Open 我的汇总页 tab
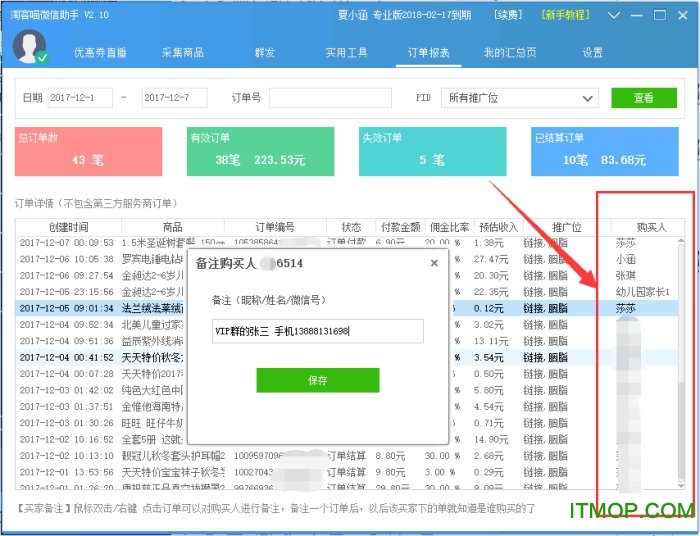This screenshot has width=700, height=536. [x=510, y=53]
